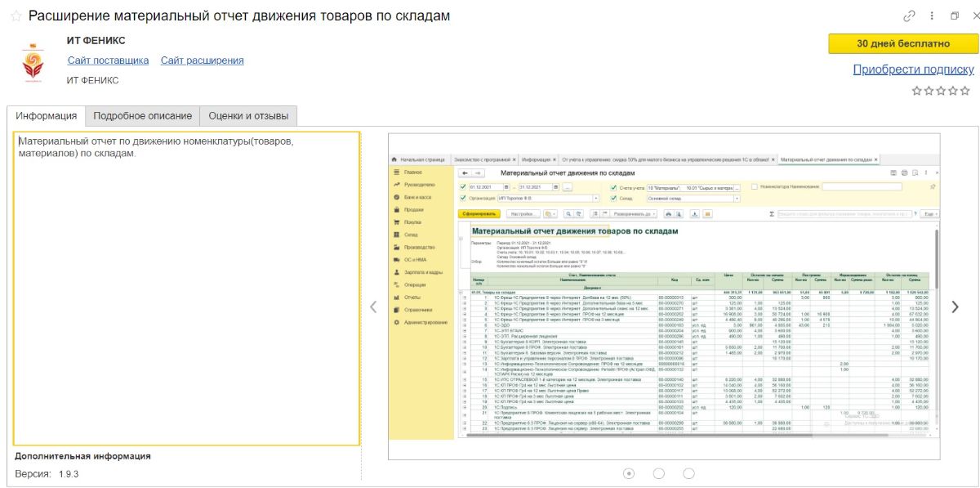
Task: Open the Сайт расширения link
Action: coord(202,60)
